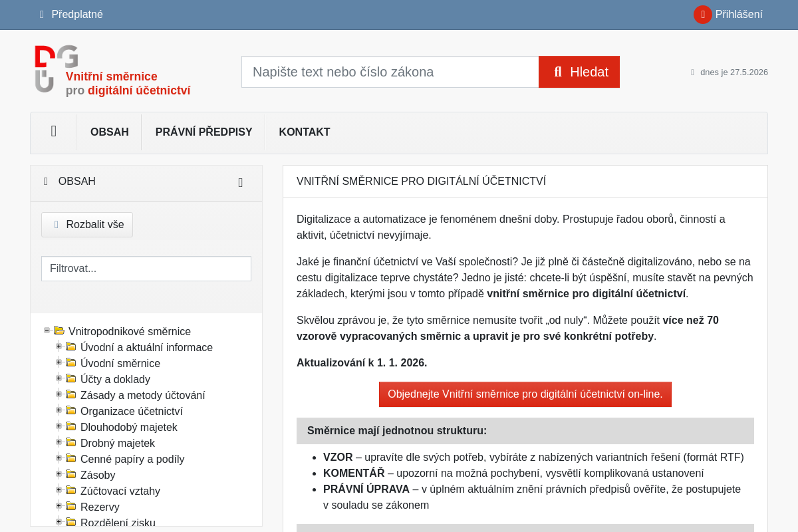Expand the Úvodní směrnice tree node
Screen dimensions: 798x532
click(59, 362)
